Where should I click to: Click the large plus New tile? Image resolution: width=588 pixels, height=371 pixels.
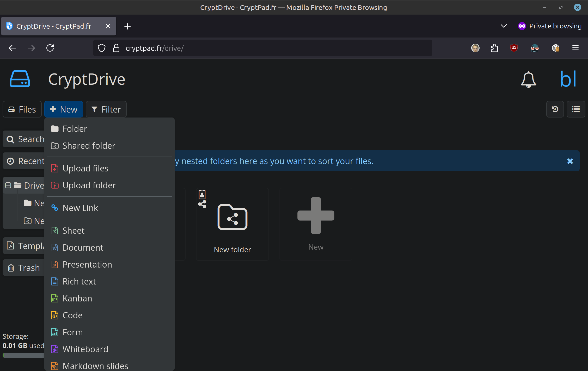tap(316, 224)
